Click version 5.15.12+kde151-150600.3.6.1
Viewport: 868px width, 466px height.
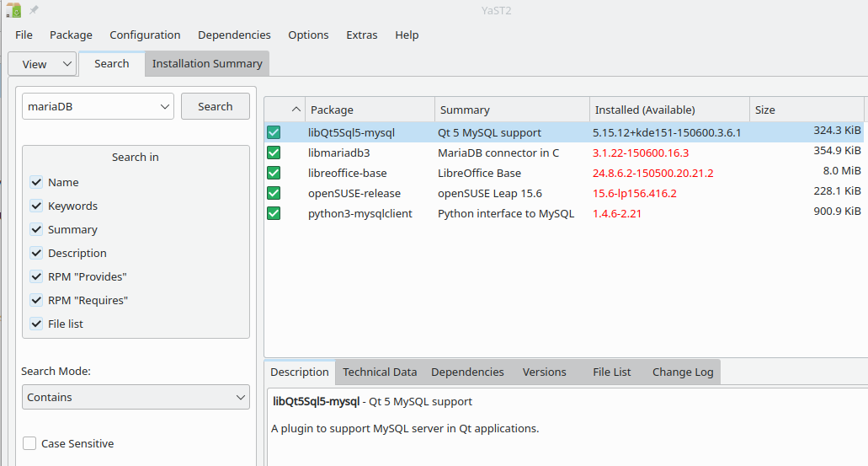667,132
